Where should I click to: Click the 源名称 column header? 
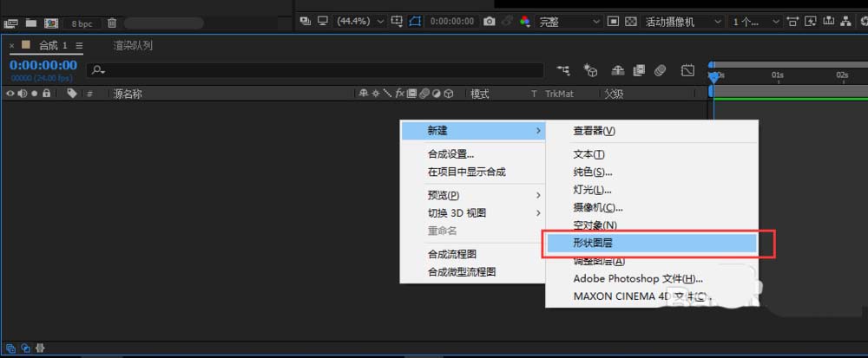click(128, 94)
